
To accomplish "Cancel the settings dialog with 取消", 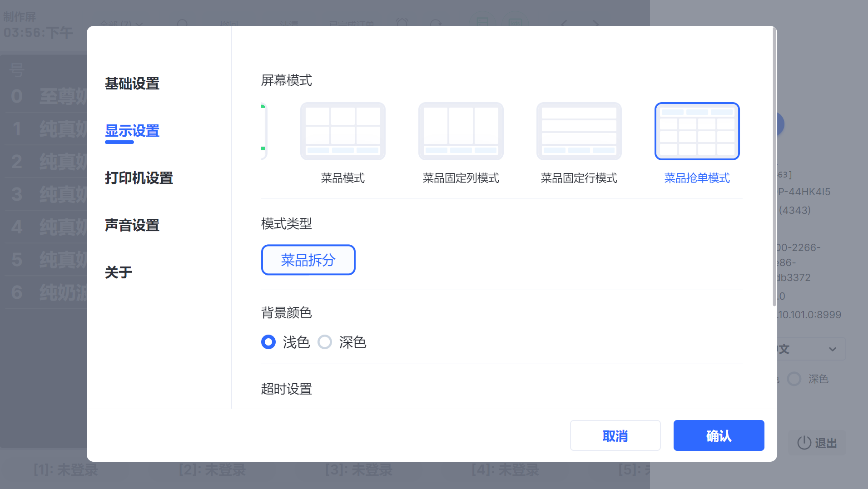I will [x=615, y=435].
